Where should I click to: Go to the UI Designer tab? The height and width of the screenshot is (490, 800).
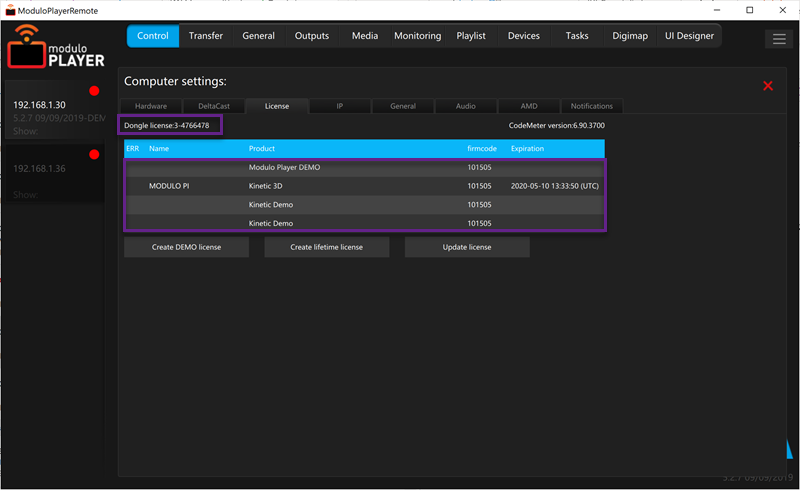pos(689,36)
